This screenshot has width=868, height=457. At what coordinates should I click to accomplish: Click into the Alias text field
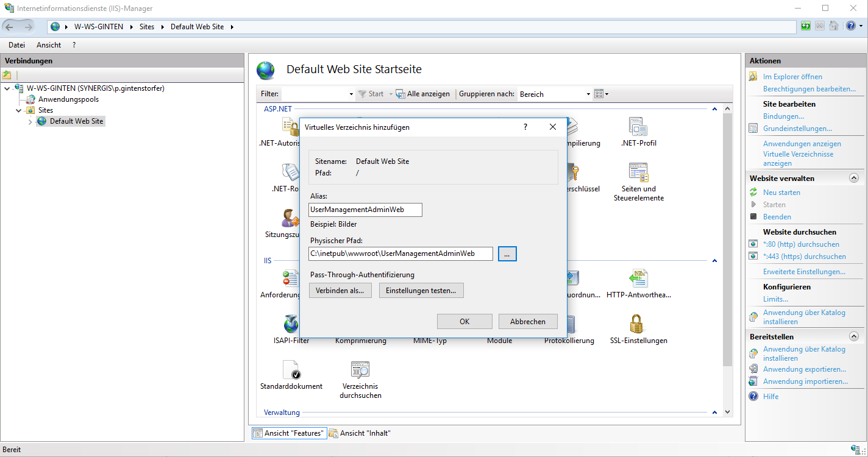(365, 210)
